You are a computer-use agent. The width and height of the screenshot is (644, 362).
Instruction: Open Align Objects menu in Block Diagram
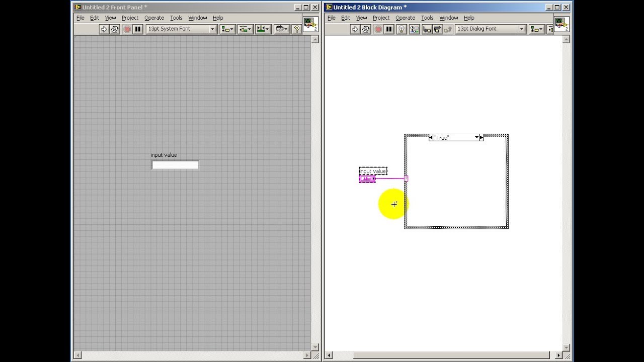pyautogui.click(x=537, y=29)
